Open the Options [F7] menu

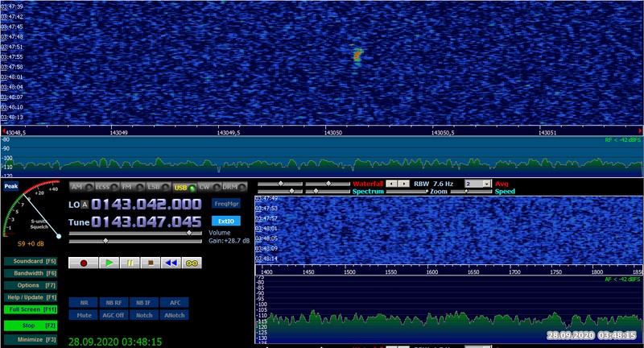[30, 285]
